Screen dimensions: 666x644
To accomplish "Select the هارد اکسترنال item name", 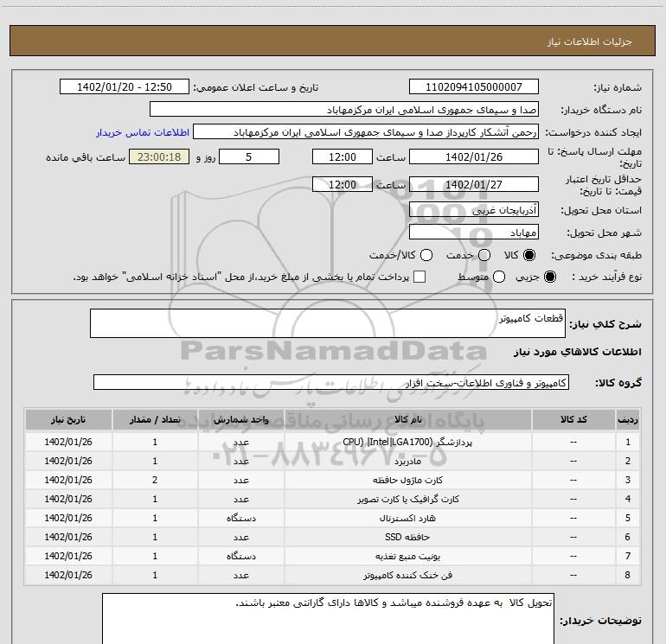I will (407, 518).
